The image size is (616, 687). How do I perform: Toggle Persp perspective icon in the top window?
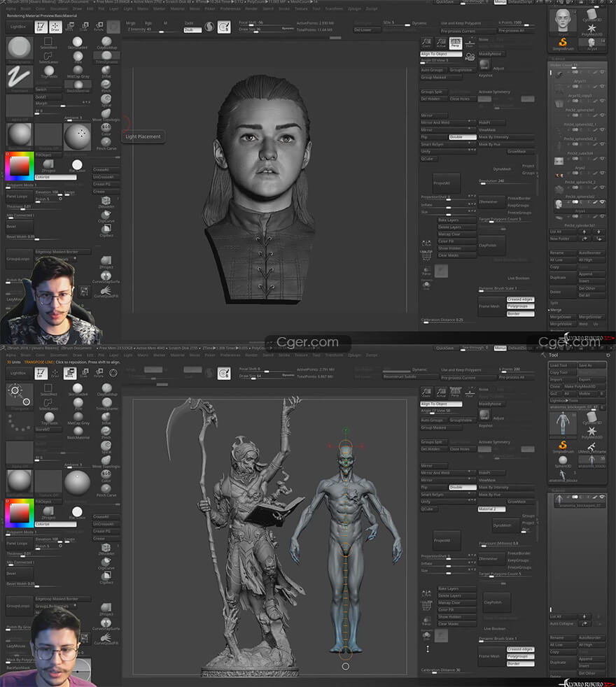pos(455,43)
